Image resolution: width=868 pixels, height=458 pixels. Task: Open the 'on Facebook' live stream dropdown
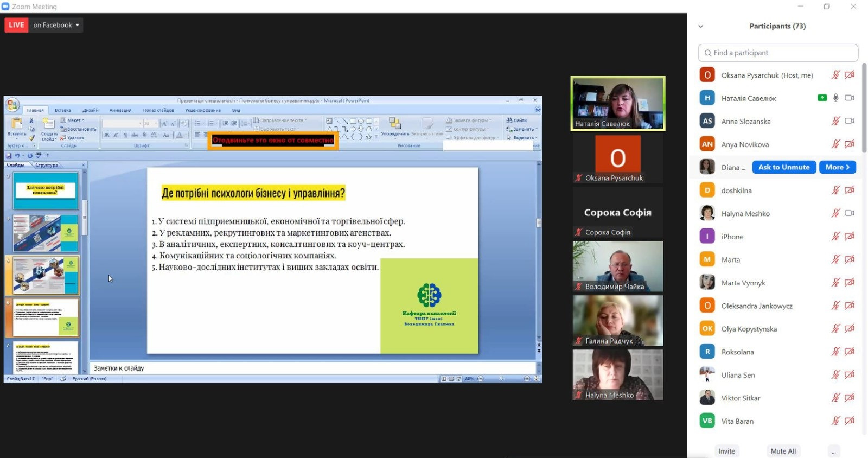coord(56,25)
